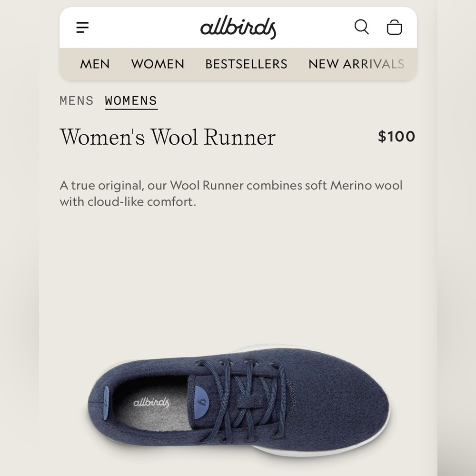Open the hamburger navigation menu
476x476 pixels.
82,27
